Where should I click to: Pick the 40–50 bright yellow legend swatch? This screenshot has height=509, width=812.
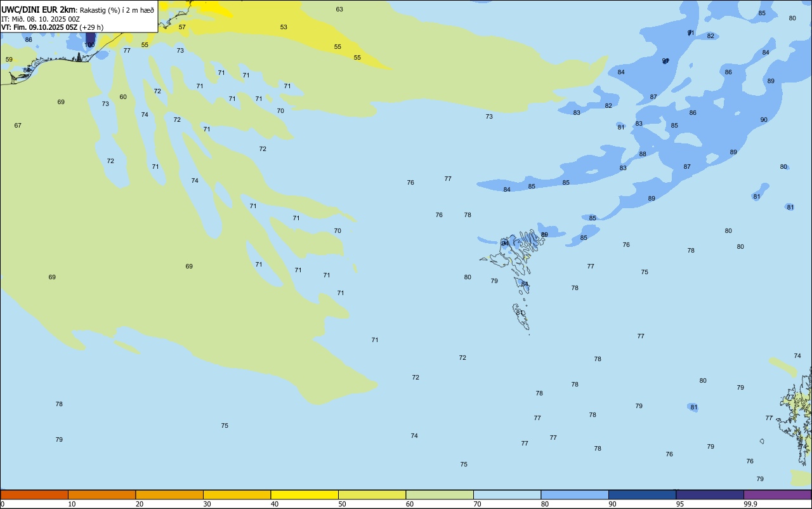[304, 494]
